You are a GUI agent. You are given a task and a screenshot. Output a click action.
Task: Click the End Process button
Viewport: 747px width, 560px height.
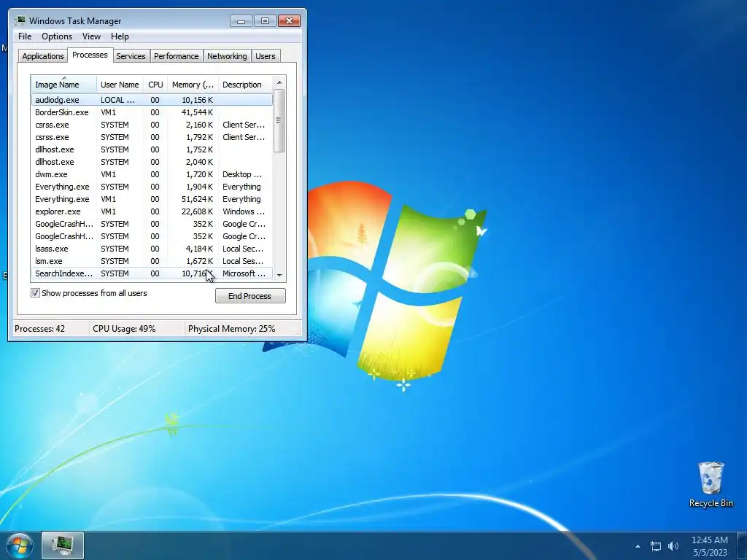point(250,296)
